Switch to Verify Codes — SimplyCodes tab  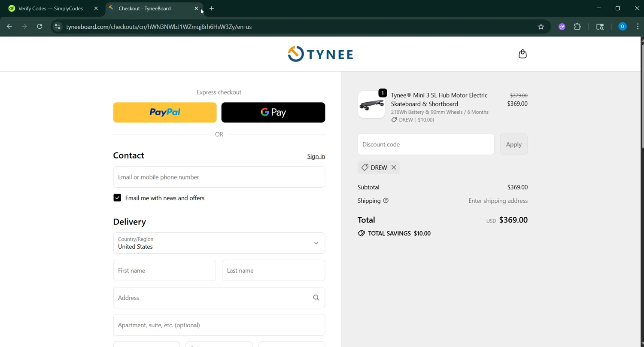click(x=52, y=9)
